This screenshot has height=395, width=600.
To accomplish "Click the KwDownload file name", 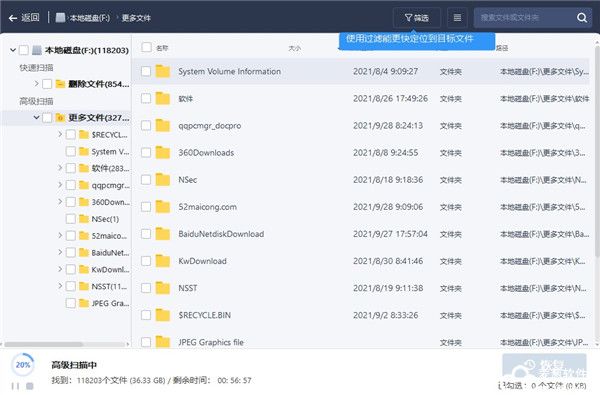I will (x=202, y=261).
